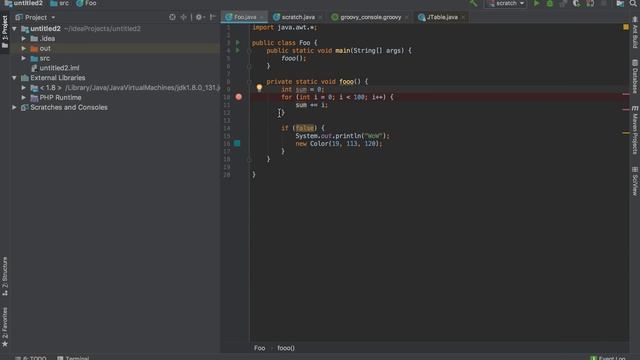The image size is (640, 360).
Task: Open Project panel settings gear
Action: [199, 17]
